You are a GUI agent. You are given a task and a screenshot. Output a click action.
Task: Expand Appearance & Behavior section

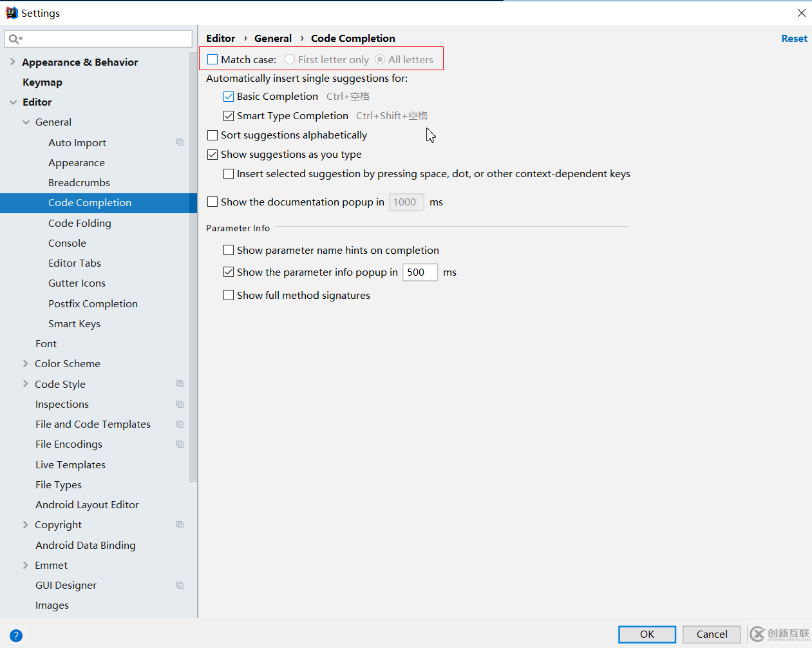[13, 62]
